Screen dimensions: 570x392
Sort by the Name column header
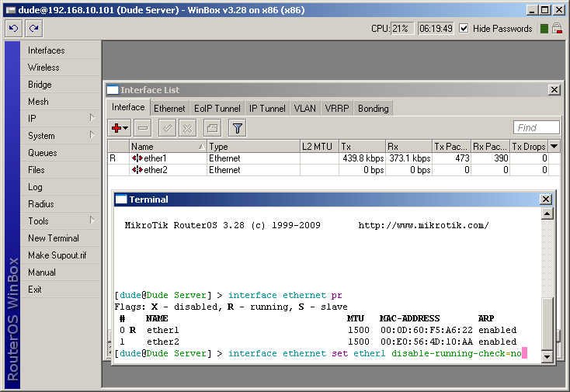pyautogui.click(x=168, y=147)
